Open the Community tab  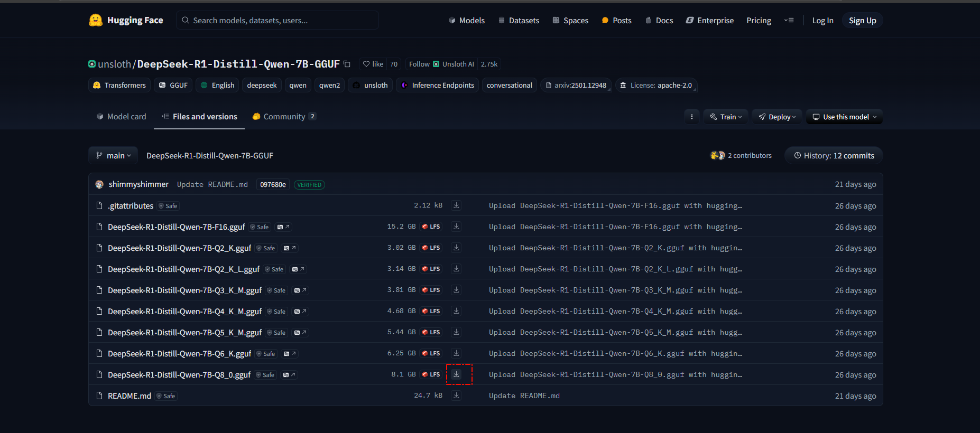284,116
